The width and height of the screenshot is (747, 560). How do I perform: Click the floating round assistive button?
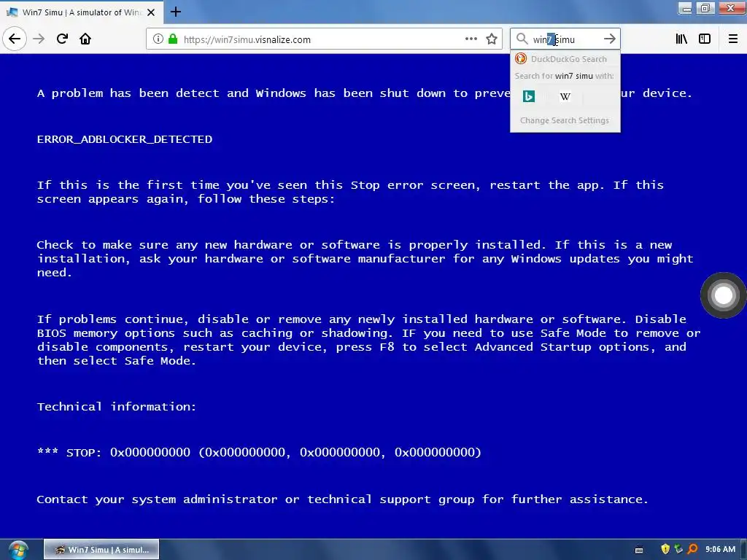tap(723, 295)
